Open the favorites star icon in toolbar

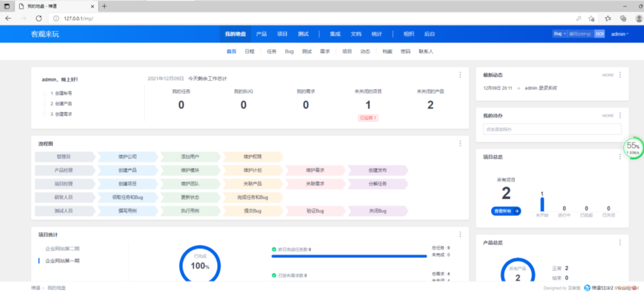608,18
